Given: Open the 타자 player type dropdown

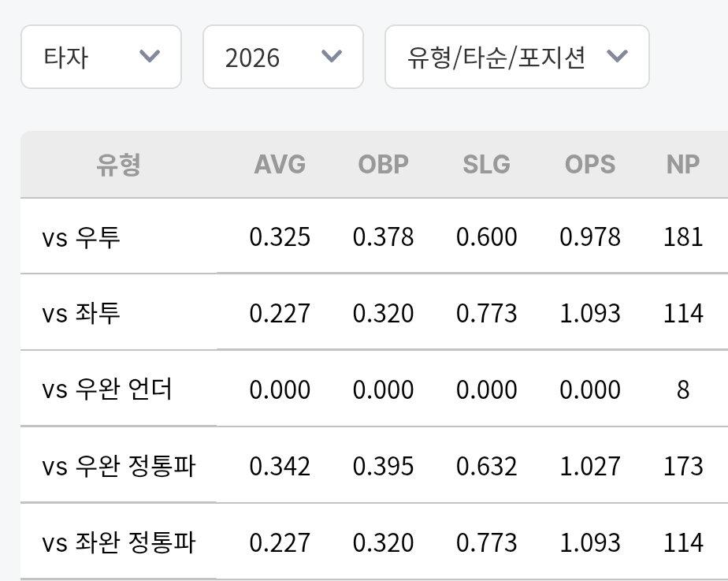Looking at the screenshot, I should (x=101, y=57).
